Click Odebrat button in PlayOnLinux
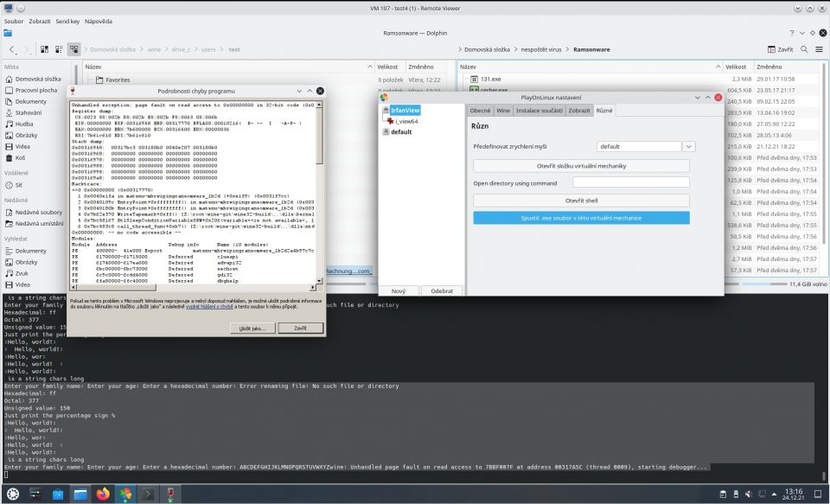Viewport: 830px width, 504px height. click(x=442, y=290)
